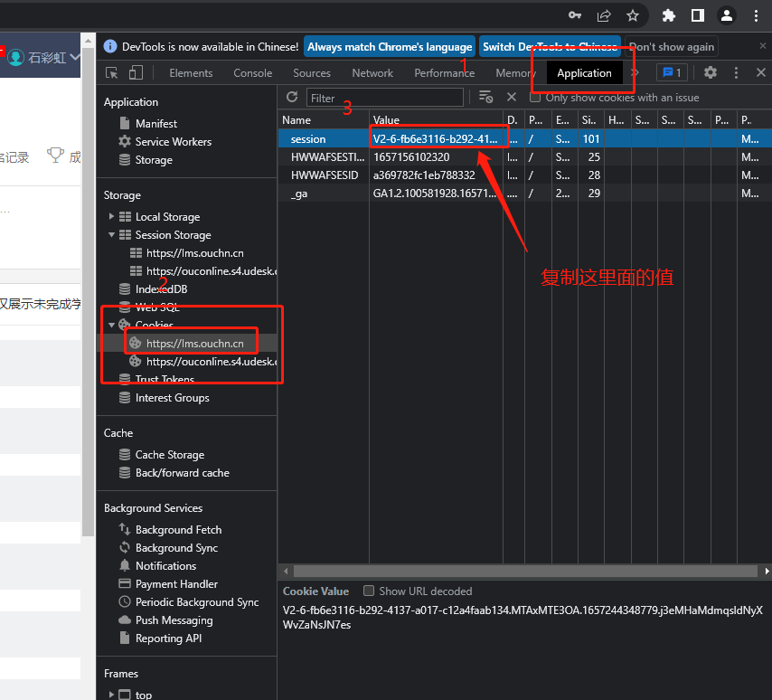The height and width of the screenshot is (700, 772).
Task: Open Chrome extensions puzzle icon
Action: (669, 15)
